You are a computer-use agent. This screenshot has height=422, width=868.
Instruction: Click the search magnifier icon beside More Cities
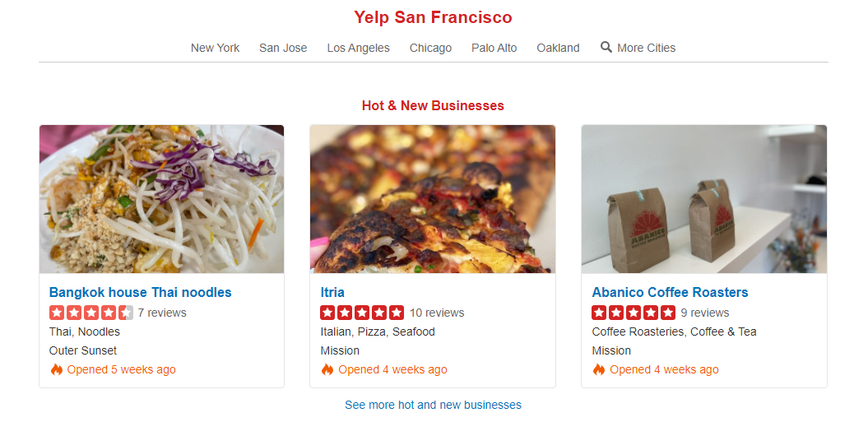pyautogui.click(x=606, y=48)
